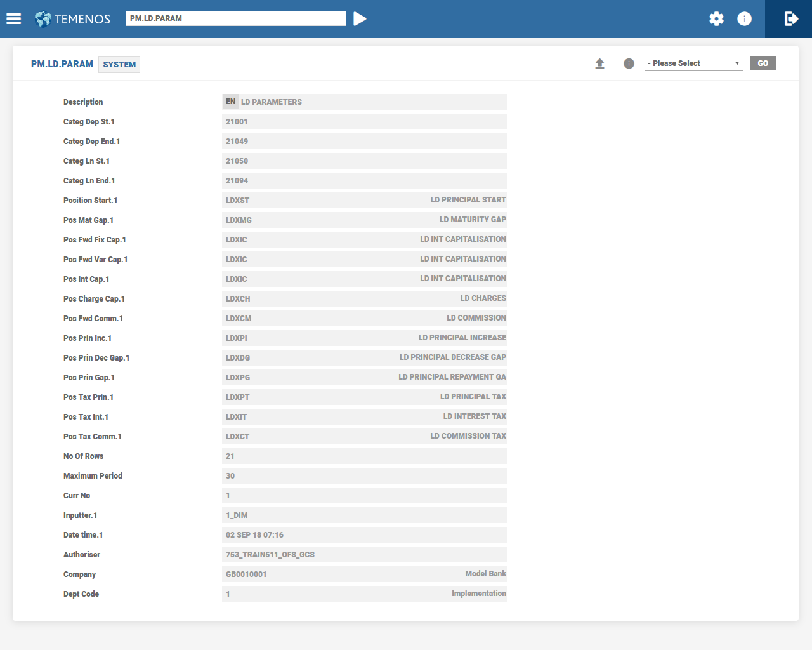Open the hamburger main menu
Screen dimensions: 812x650
[14, 19]
